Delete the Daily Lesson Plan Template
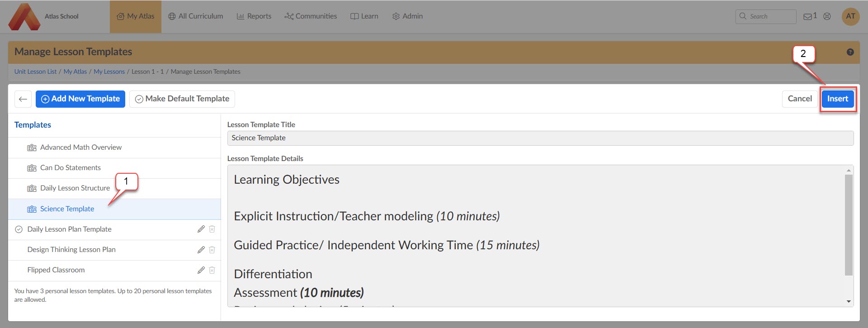 (x=212, y=229)
